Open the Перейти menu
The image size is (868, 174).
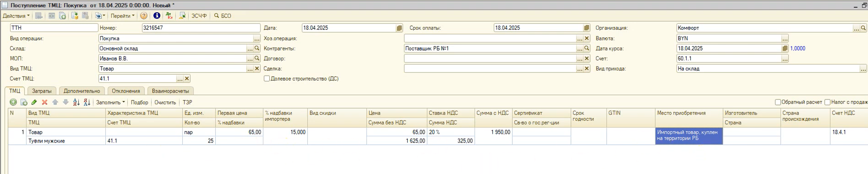[123, 16]
